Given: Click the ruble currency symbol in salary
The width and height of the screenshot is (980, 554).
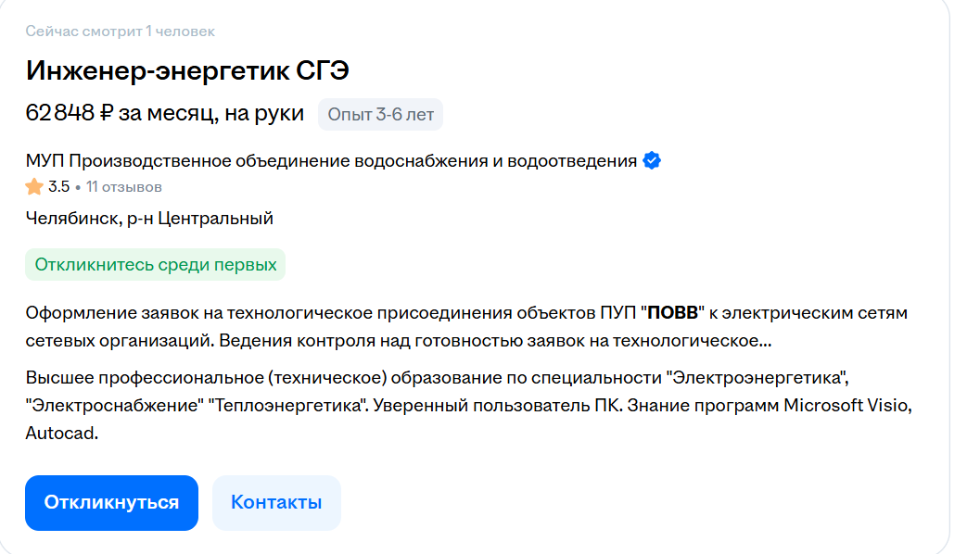Looking at the screenshot, I should tap(106, 114).
